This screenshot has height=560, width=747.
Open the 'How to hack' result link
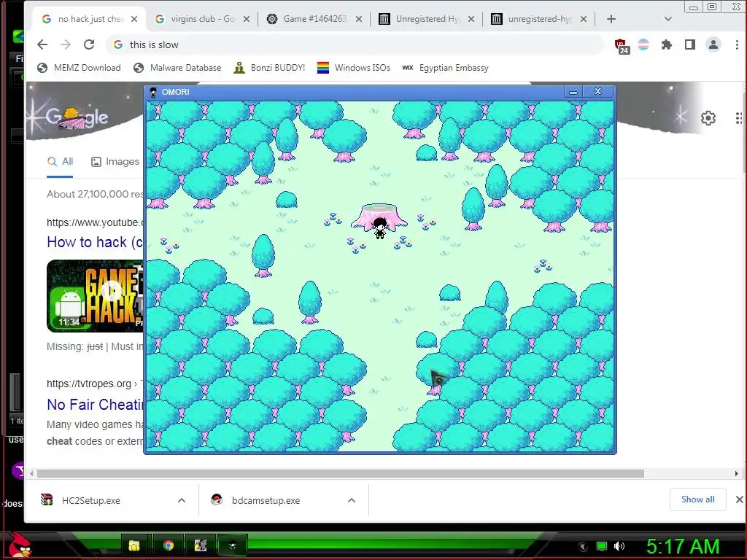pyautogui.click(x=95, y=242)
